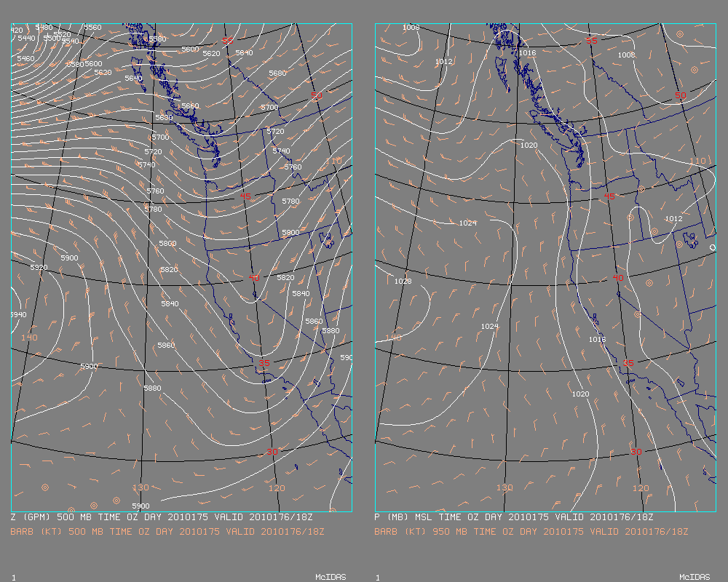Click the 1012 pressure label over the open ocean
This screenshot has height=582, width=728.
(443, 62)
